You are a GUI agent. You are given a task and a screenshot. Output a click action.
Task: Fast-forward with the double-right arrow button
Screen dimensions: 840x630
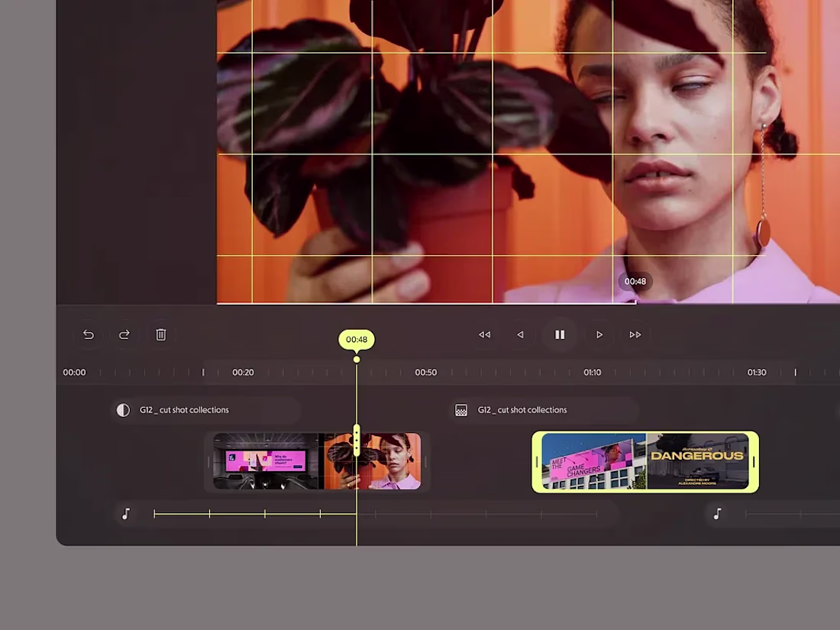coord(635,334)
